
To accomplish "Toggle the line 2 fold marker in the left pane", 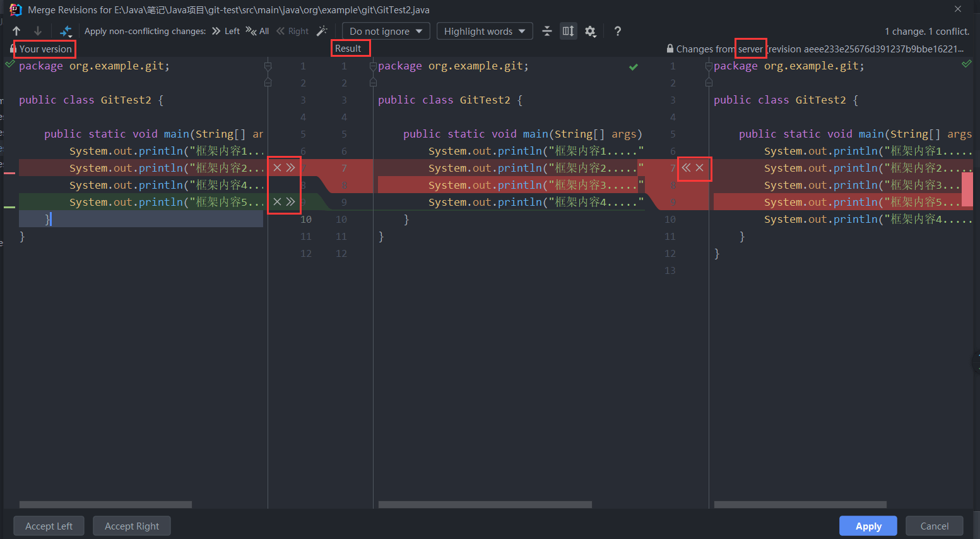I will pyautogui.click(x=268, y=83).
